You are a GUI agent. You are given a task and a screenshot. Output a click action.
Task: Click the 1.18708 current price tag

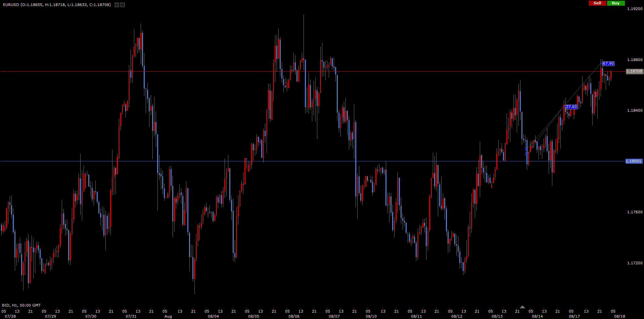coord(634,71)
